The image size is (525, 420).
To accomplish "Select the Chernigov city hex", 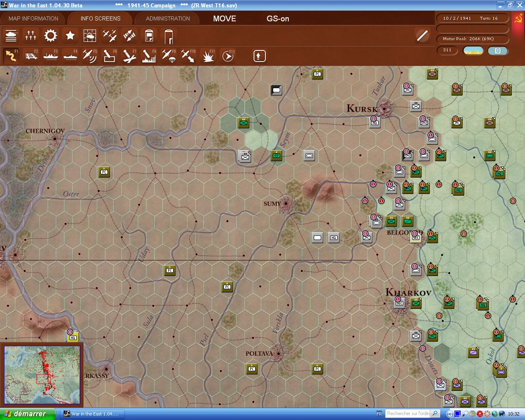I will pyautogui.click(x=55, y=139).
